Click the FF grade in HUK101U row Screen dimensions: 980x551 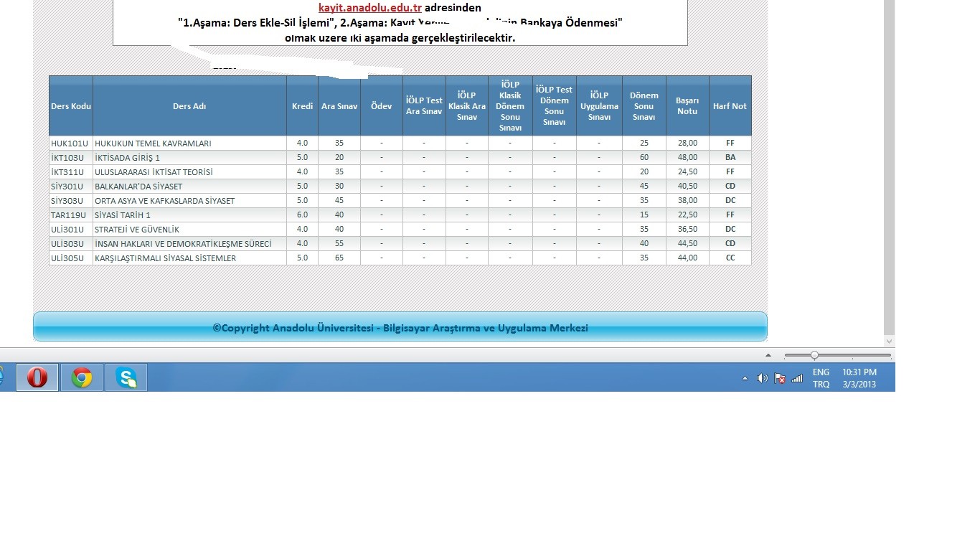click(730, 143)
